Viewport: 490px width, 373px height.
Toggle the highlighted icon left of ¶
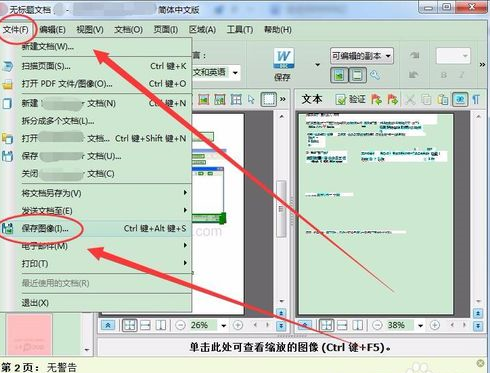tap(460, 99)
